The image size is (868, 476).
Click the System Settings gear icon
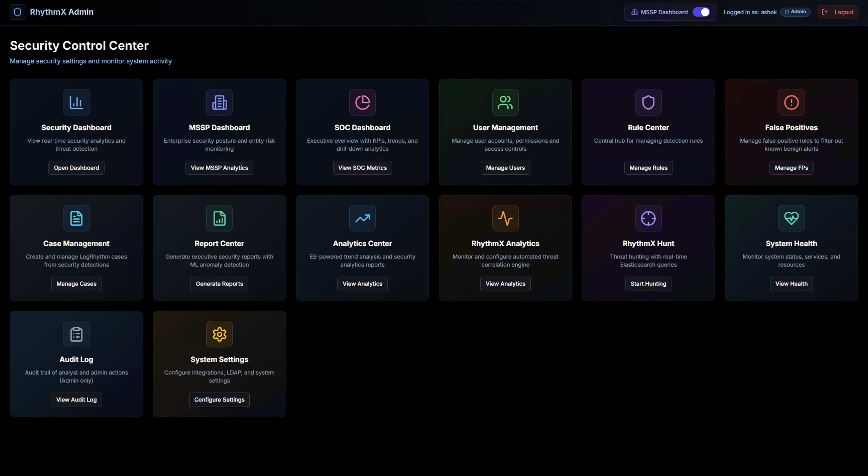click(x=219, y=334)
